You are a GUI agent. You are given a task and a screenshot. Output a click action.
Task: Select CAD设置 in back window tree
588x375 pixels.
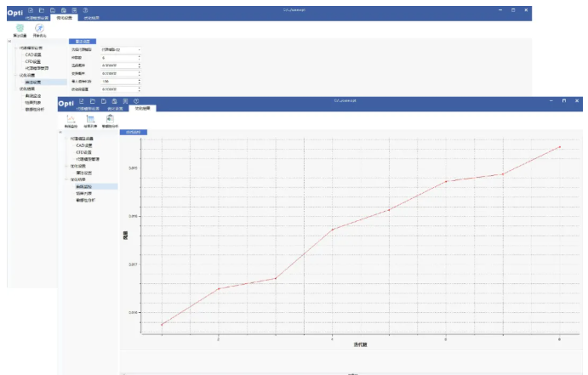click(x=33, y=54)
